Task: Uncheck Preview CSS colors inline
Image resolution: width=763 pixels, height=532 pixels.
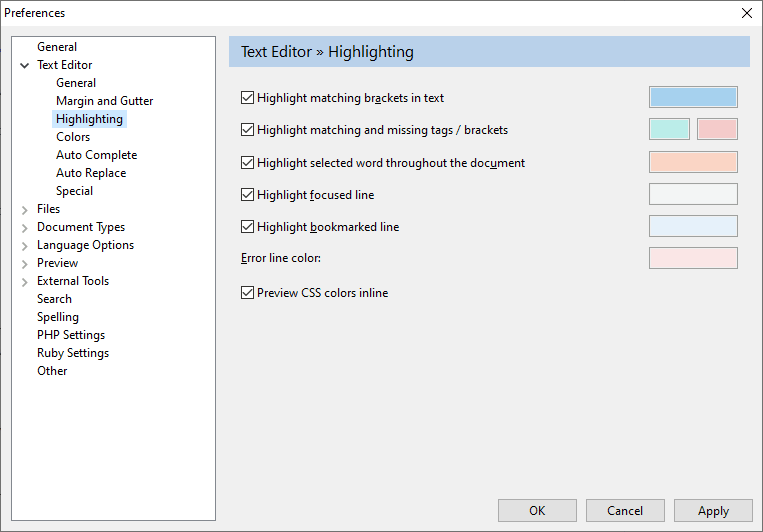Action: 248,293
